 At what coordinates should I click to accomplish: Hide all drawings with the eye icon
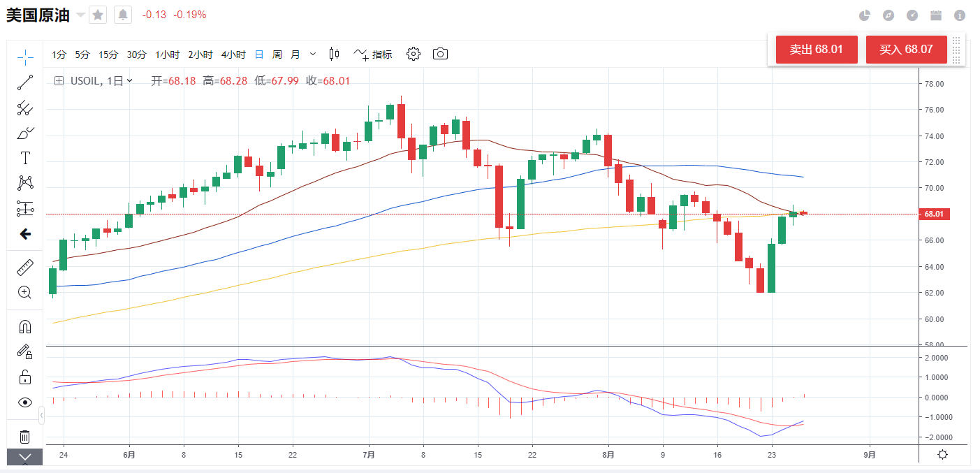click(25, 402)
